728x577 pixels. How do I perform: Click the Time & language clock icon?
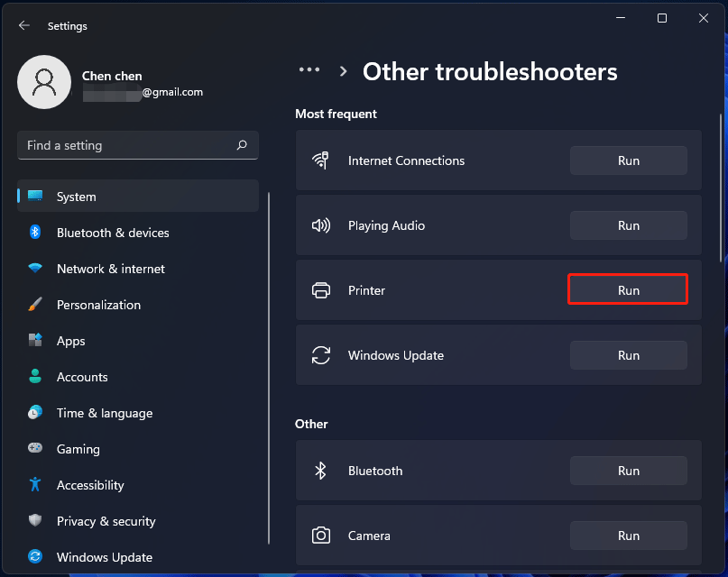pyautogui.click(x=35, y=412)
